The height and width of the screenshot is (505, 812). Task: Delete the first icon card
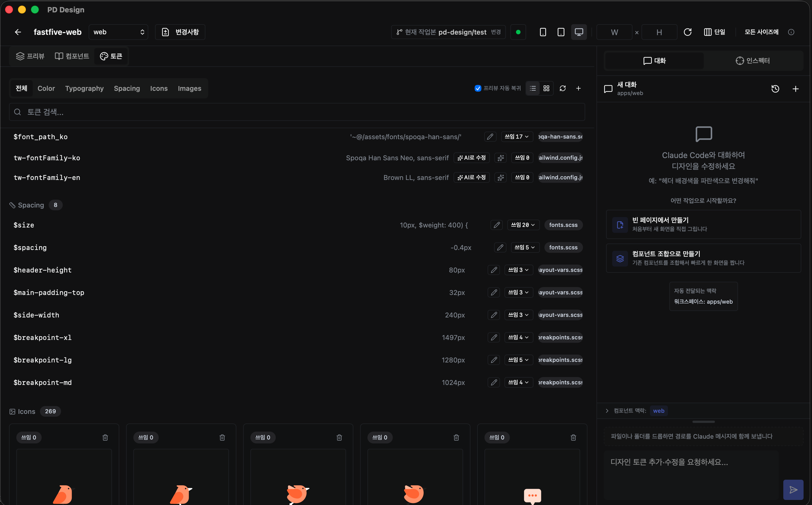(105, 437)
